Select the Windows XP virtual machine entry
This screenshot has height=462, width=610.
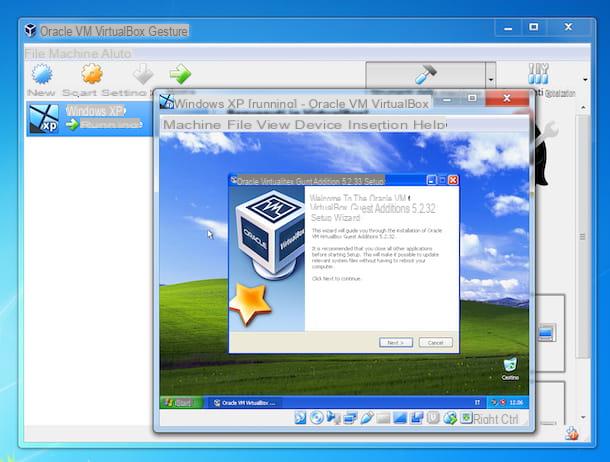tap(90, 119)
